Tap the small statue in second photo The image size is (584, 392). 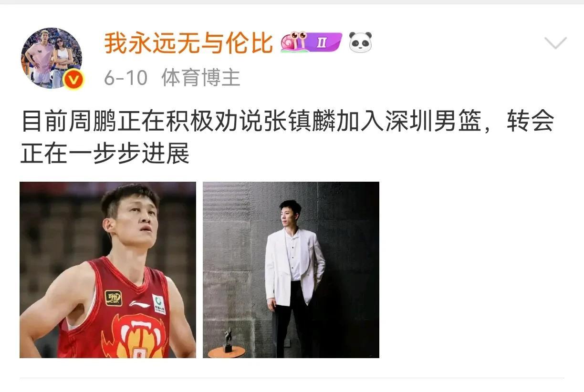click(228, 340)
